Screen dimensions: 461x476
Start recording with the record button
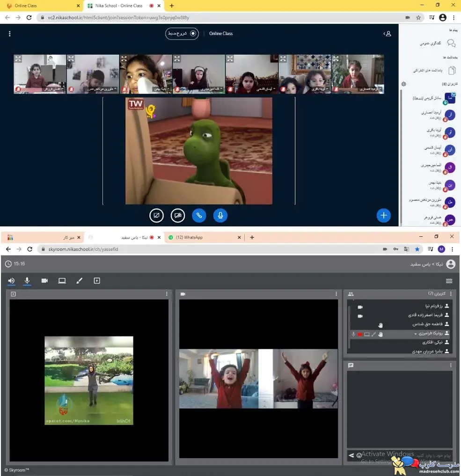point(182,33)
